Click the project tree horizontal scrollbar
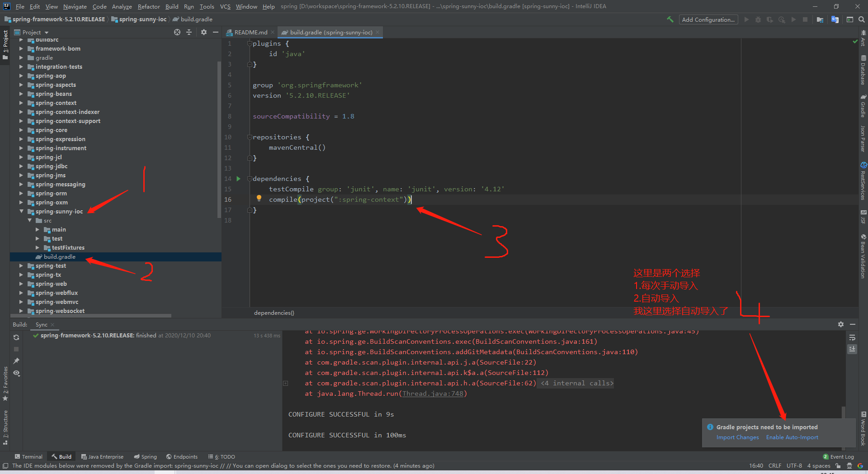 (90, 316)
